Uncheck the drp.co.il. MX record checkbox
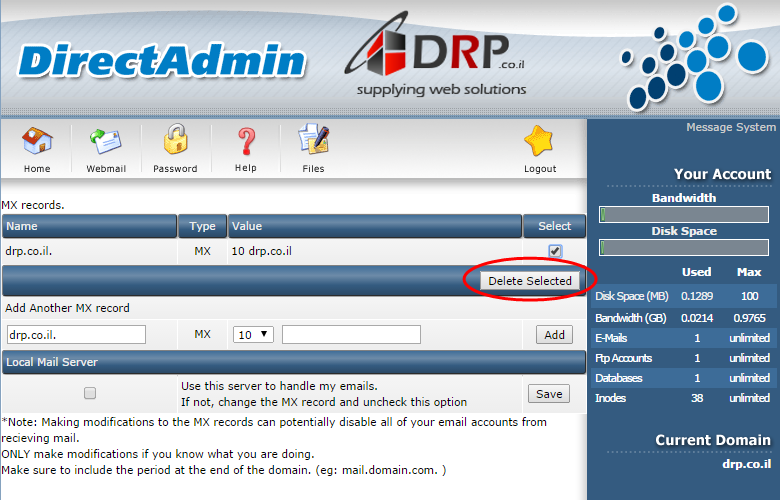 (555, 251)
